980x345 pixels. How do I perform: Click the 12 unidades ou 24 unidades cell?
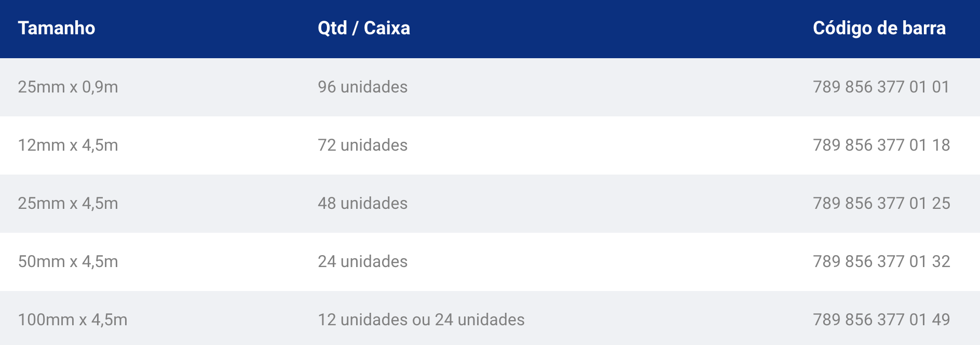pyautogui.click(x=421, y=320)
